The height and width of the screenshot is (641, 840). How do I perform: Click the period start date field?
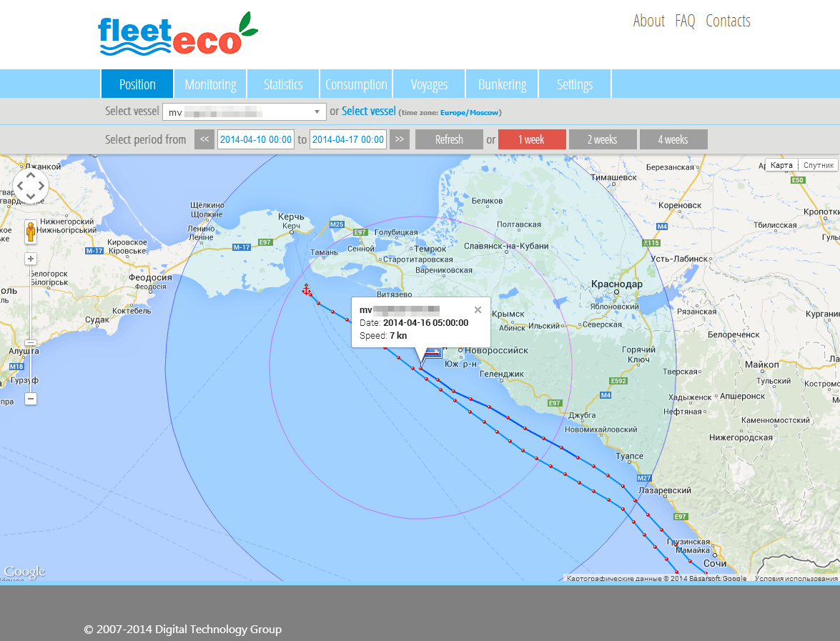coord(255,139)
